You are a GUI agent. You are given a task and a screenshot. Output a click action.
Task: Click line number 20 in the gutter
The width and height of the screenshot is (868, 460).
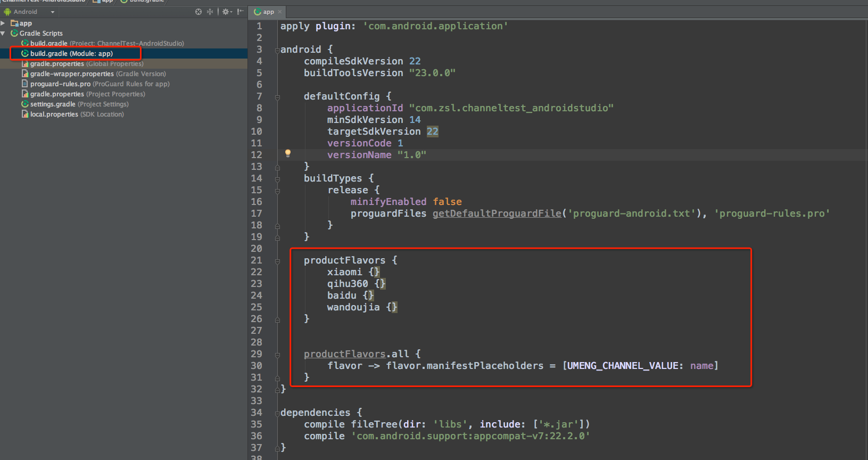point(257,249)
